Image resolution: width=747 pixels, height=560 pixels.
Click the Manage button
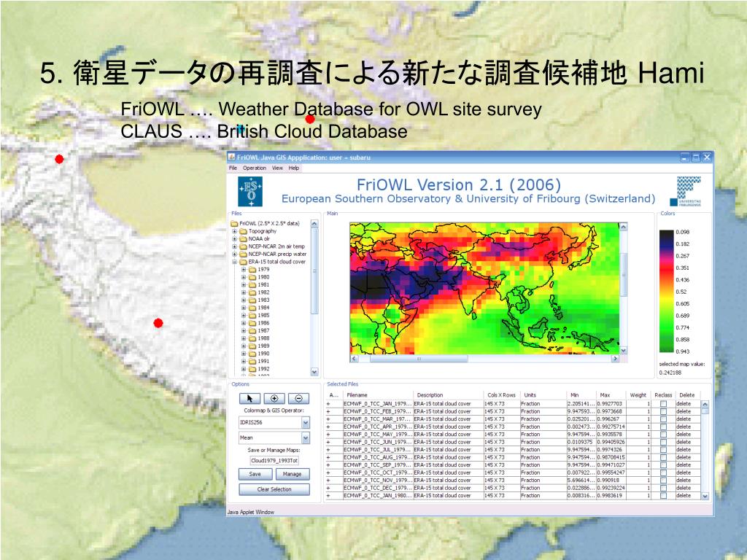click(292, 474)
